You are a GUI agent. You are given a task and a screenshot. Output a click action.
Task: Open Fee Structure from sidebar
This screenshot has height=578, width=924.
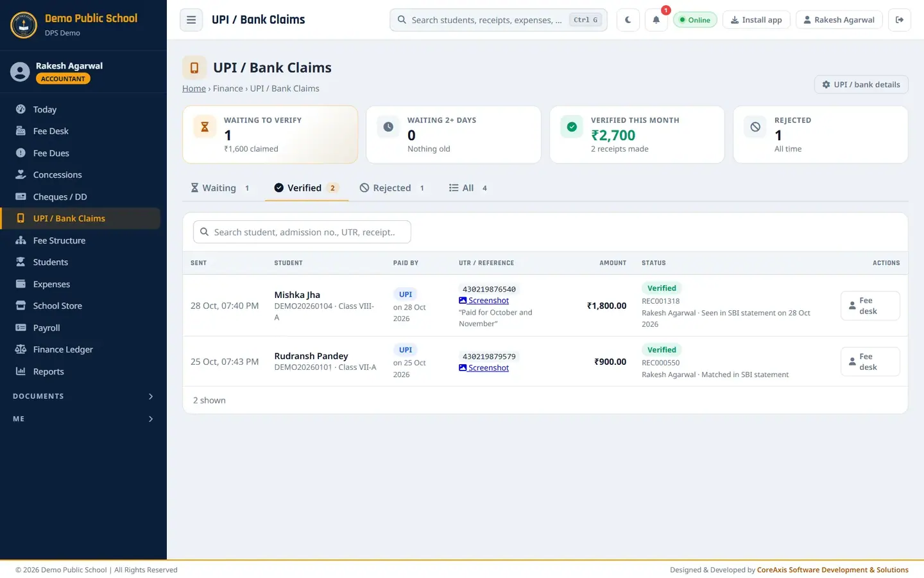(x=80, y=240)
